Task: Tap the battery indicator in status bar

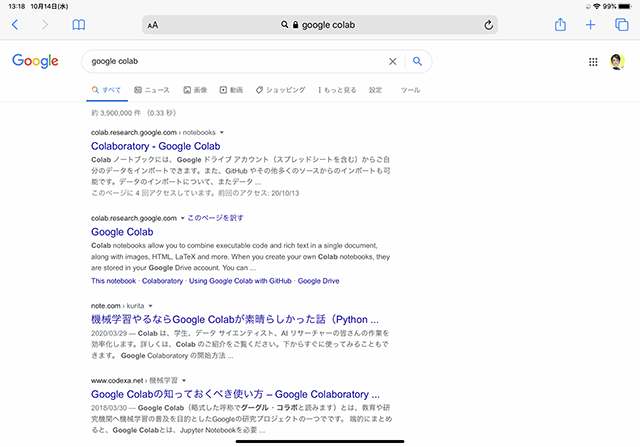Action: point(625,6)
